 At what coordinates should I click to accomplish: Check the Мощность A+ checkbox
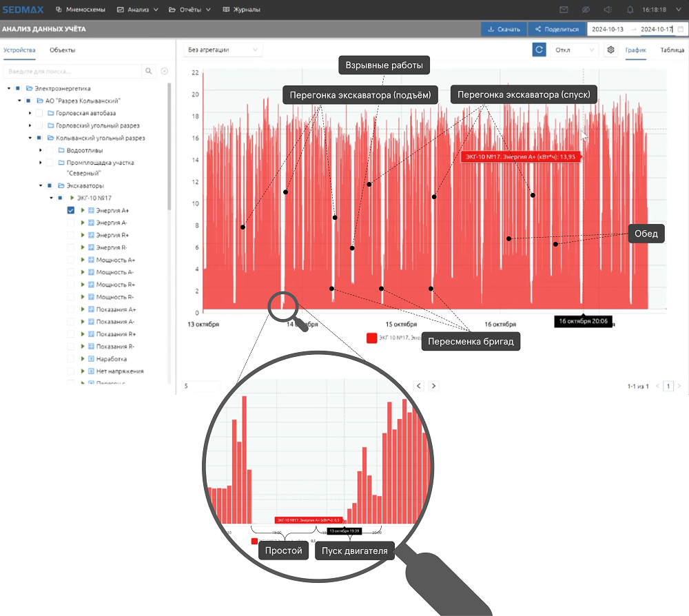[71, 260]
